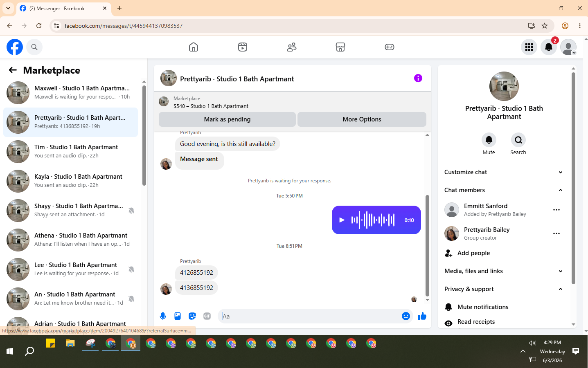Send a thumbs-up like

(x=422, y=316)
